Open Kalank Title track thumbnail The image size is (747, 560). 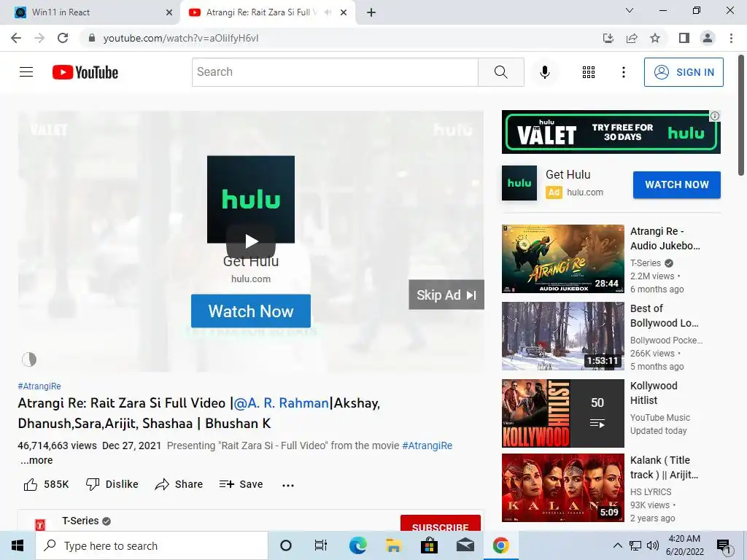click(x=562, y=488)
